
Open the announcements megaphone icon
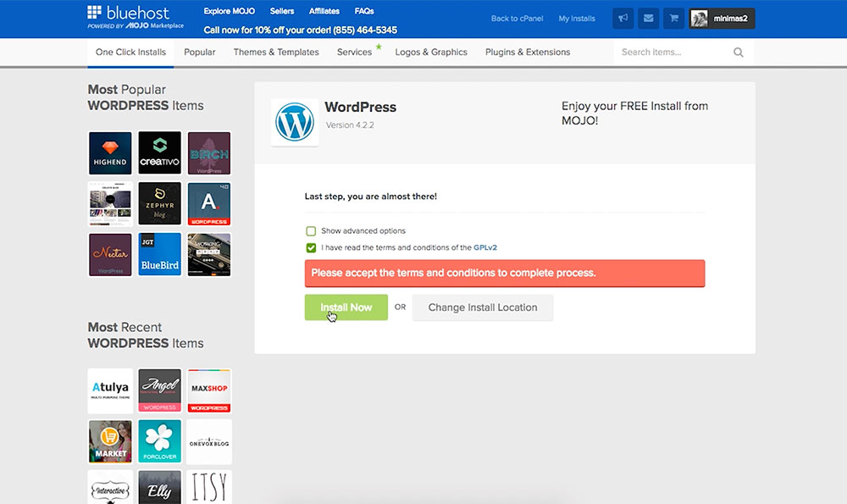point(623,19)
